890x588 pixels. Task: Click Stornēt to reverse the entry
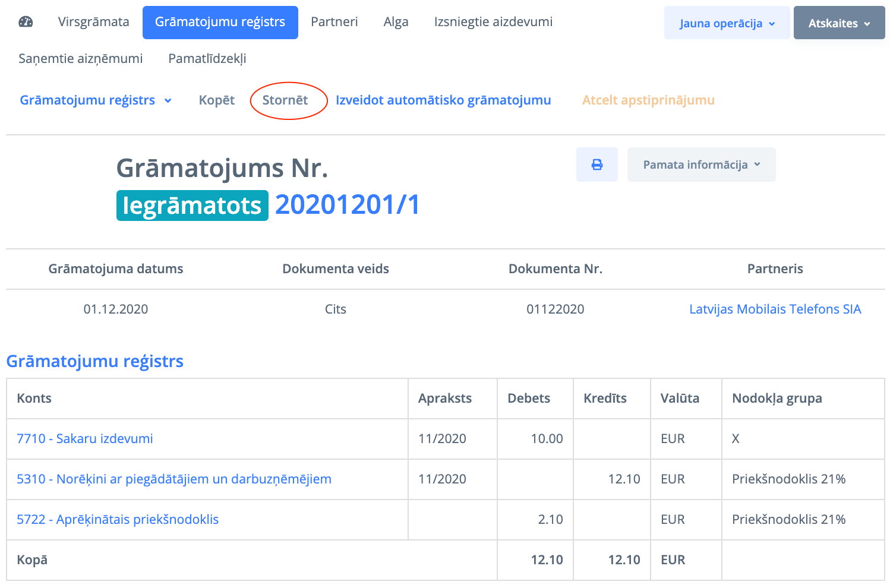(x=285, y=100)
